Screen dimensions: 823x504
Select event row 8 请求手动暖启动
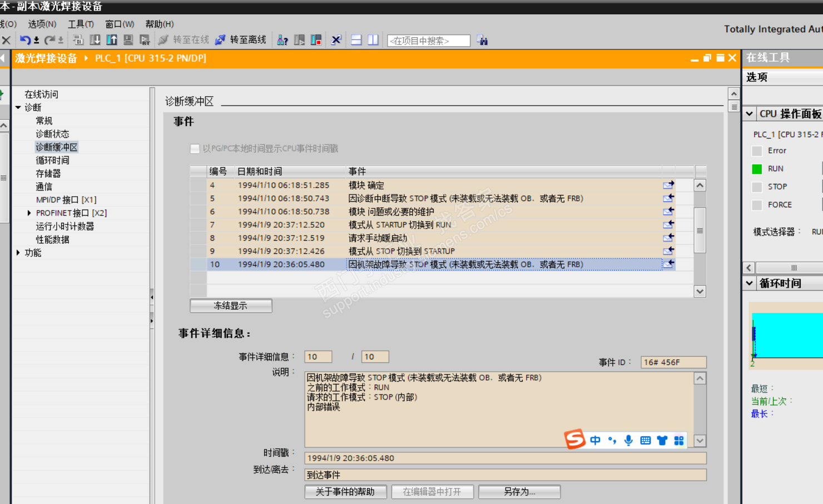(441, 238)
